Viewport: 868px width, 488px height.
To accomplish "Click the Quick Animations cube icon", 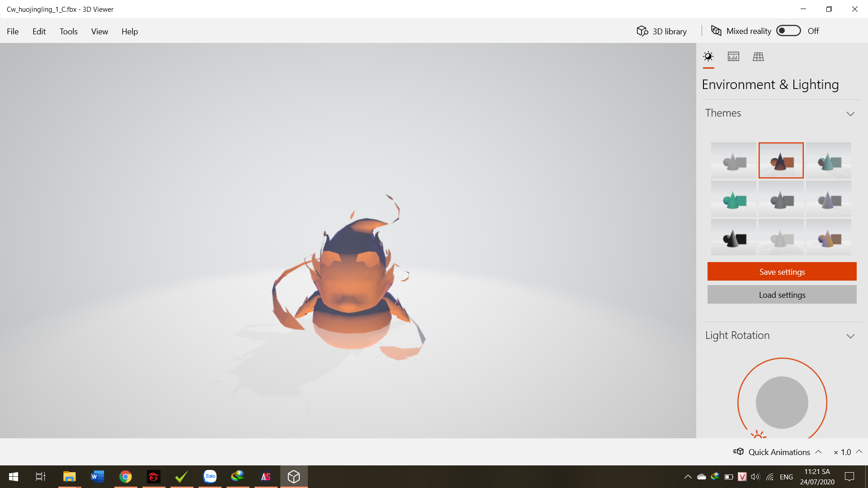I will (x=739, y=451).
